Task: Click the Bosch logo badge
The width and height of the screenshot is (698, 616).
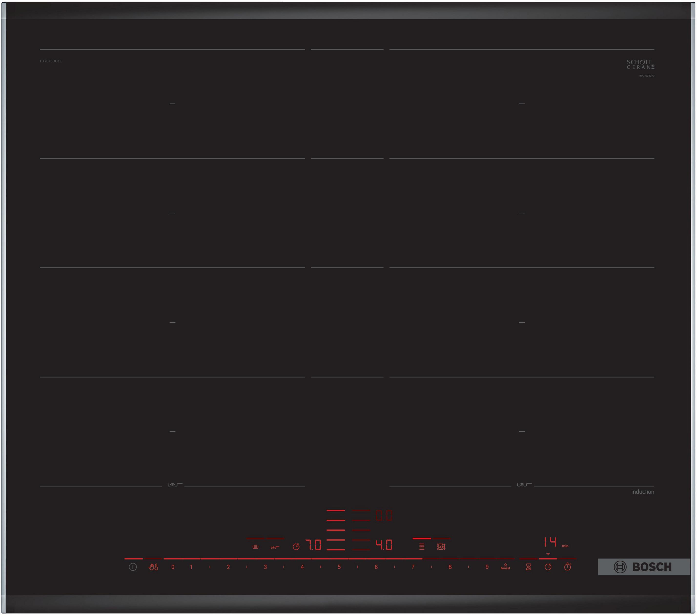Action: (x=644, y=567)
